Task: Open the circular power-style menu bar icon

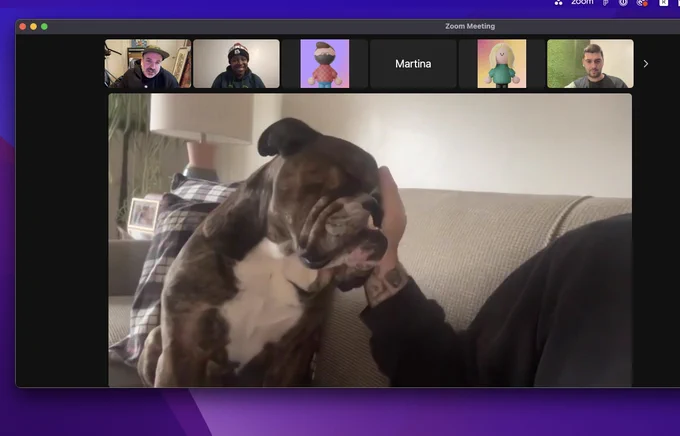Action: tap(623, 3)
